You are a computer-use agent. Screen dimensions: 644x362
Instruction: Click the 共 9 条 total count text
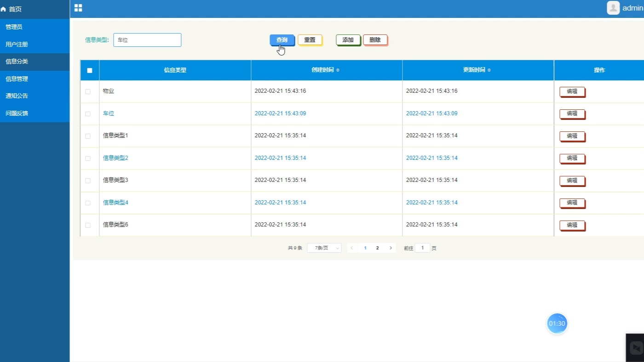pos(295,248)
